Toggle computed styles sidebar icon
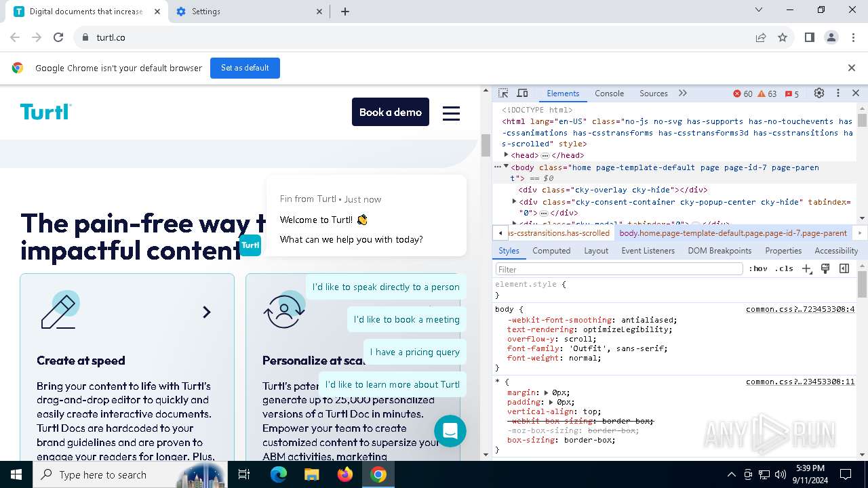868x488 pixels. click(x=844, y=269)
